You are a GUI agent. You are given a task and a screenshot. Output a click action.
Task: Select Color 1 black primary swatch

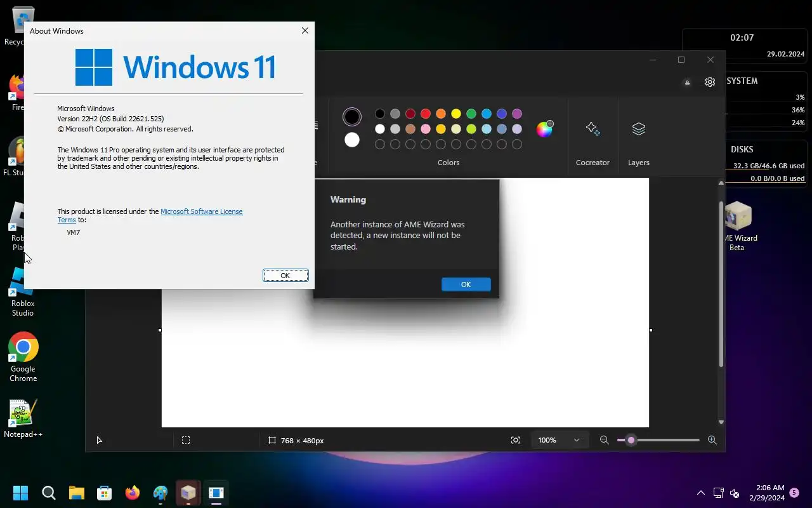tap(351, 117)
